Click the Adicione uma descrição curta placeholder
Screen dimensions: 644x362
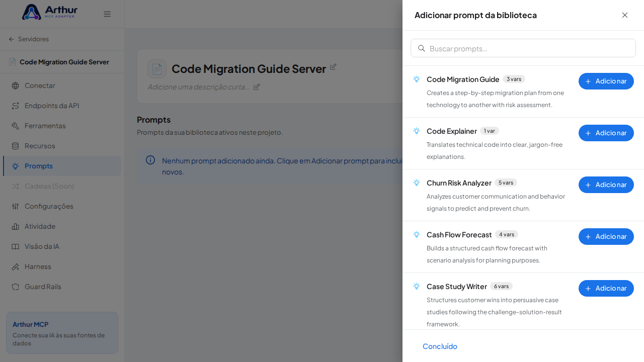[198, 86]
